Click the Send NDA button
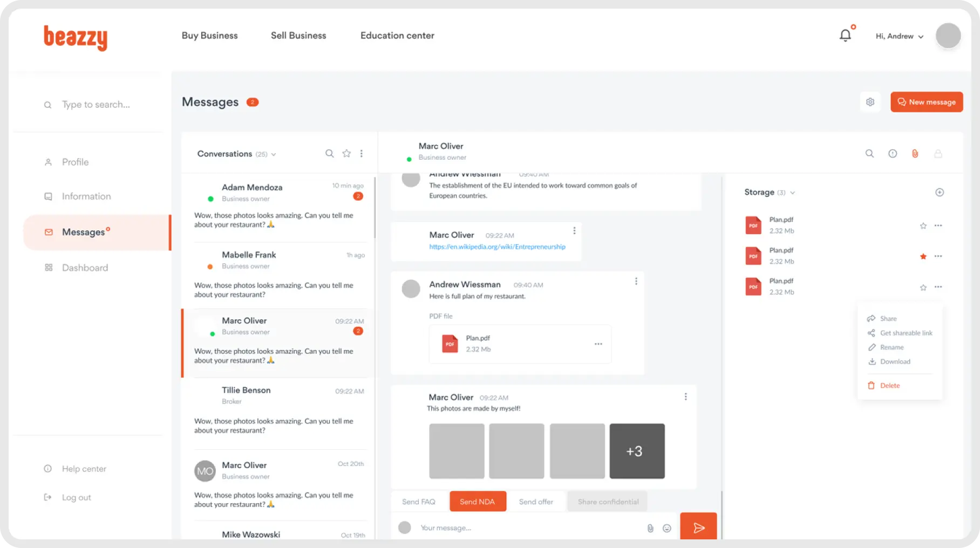980x548 pixels. click(x=478, y=502)
